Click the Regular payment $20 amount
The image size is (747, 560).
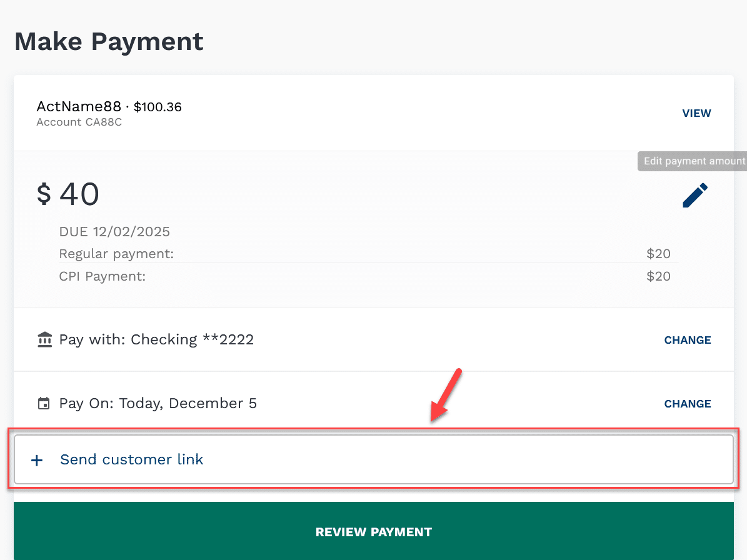click(658, 254)
